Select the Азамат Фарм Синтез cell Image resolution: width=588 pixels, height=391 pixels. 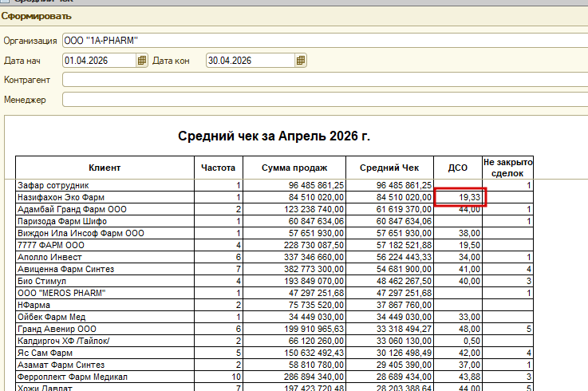[x=105, y=365]
